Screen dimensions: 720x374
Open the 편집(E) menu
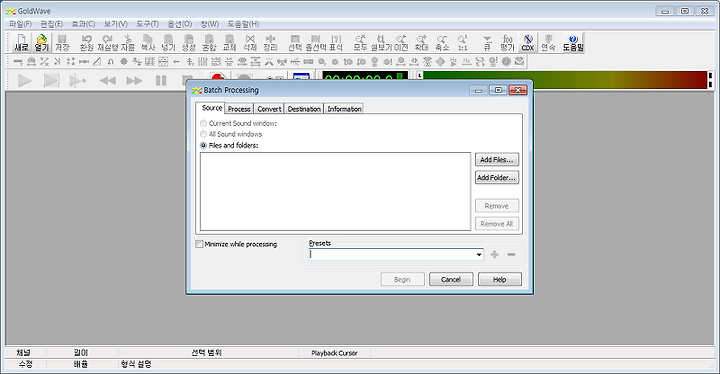(51, 24)
